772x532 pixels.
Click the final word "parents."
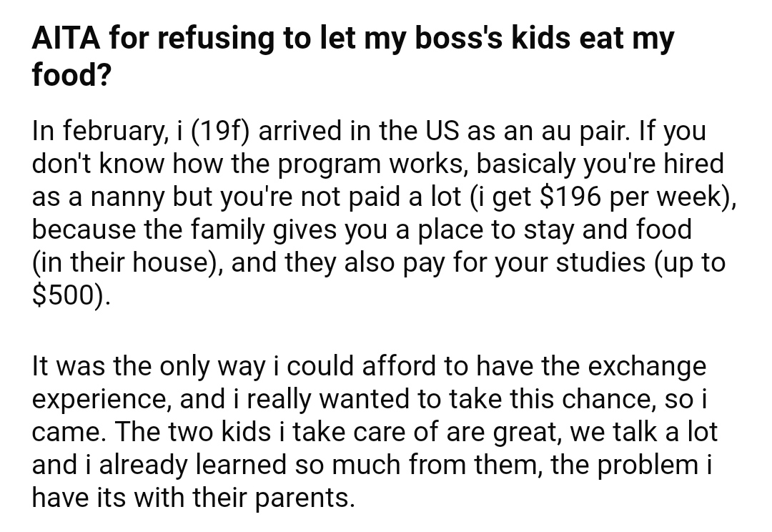[x=305, y=498]
